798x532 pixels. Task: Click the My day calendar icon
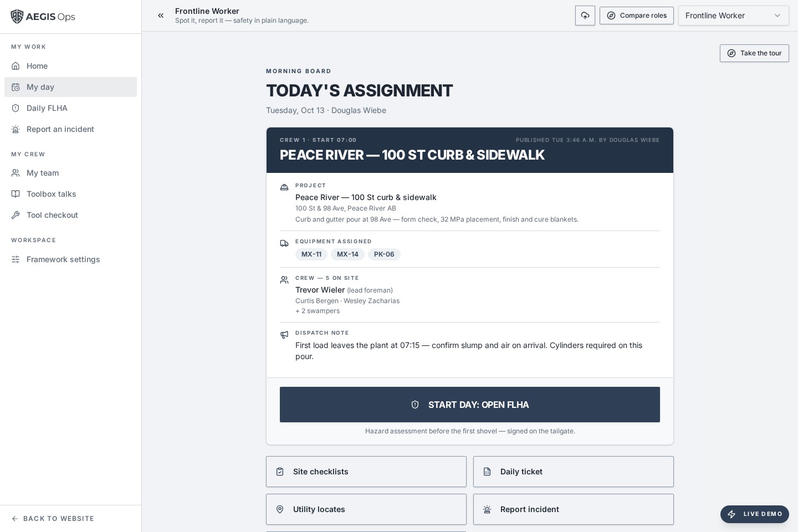pyautogui.click(x=16, y=87)
